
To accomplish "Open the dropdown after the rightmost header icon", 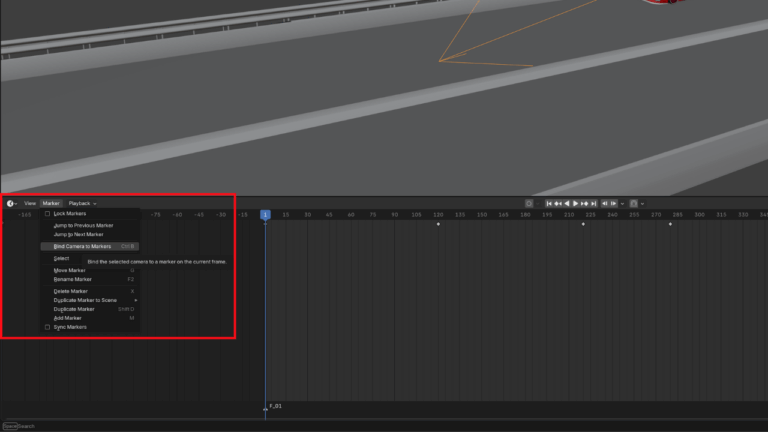I will coord(642,203).
